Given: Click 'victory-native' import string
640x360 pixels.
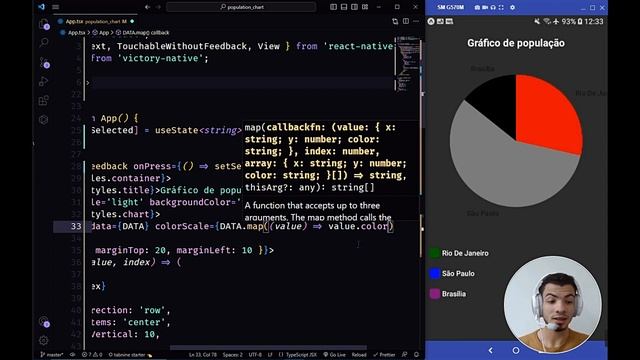Looking at the screenshot, I should tap(160, 58).
